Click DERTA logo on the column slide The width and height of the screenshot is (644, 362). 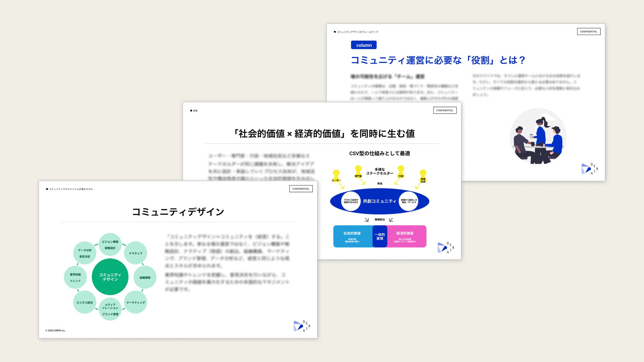590,169
